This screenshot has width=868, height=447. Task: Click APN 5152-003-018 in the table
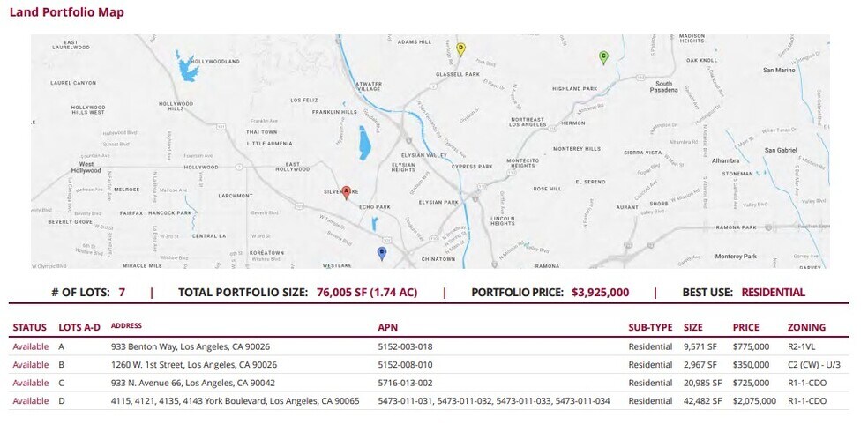405,346
